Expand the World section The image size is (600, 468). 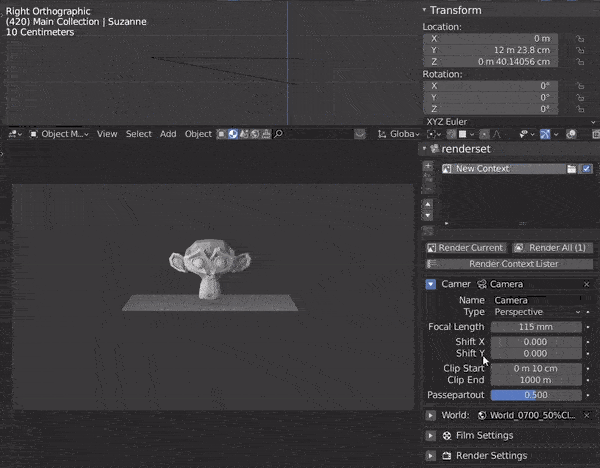click(430, 415)
